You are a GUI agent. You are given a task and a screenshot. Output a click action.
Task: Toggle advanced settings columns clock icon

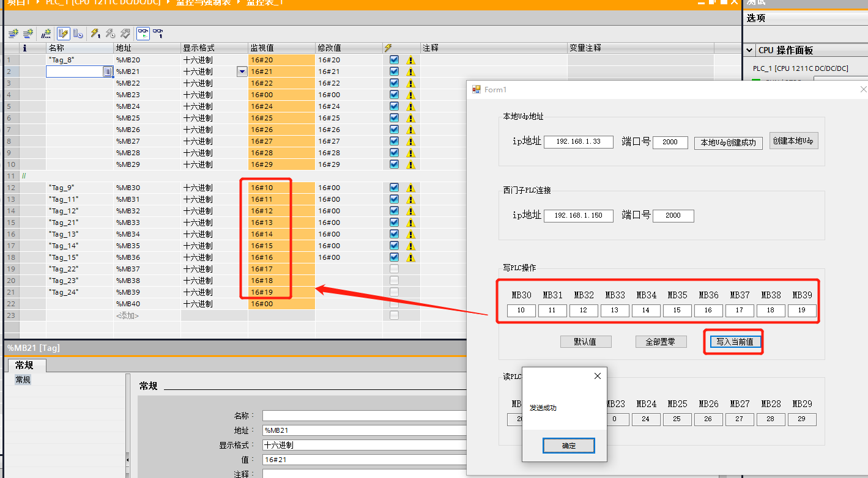pos(78,33)
